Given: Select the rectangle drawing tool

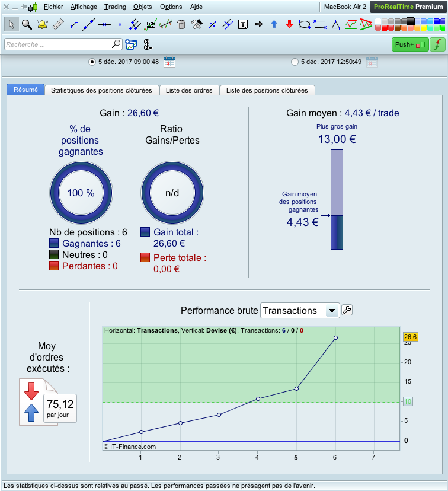Looking at the screenshot, I should (x=320, y=24).
